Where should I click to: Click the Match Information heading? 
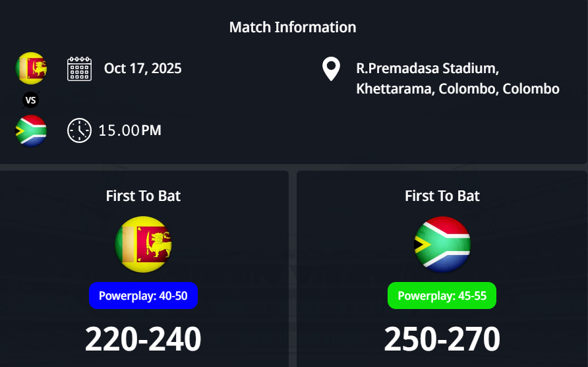(x=293, y=27)
